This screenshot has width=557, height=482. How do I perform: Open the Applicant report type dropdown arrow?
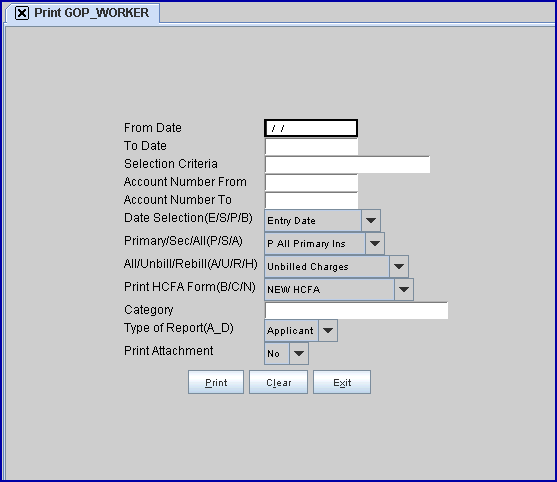[328, 330]
